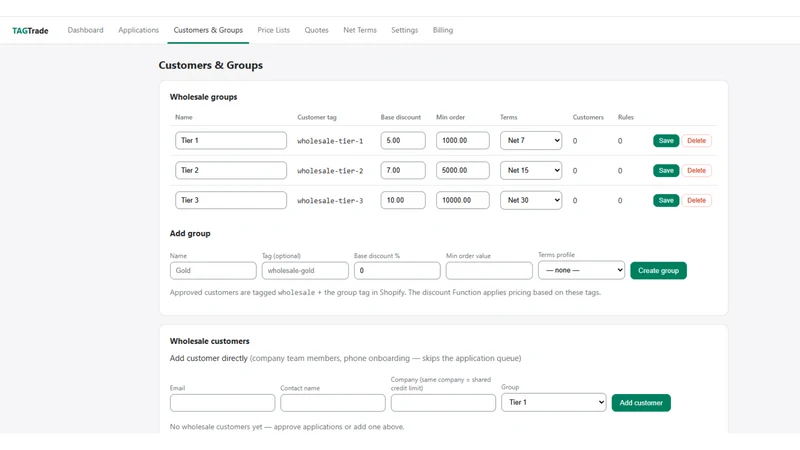Screen dimensions: 800x450
Task: Save the Tier 3 group
Action: [666, 200]
